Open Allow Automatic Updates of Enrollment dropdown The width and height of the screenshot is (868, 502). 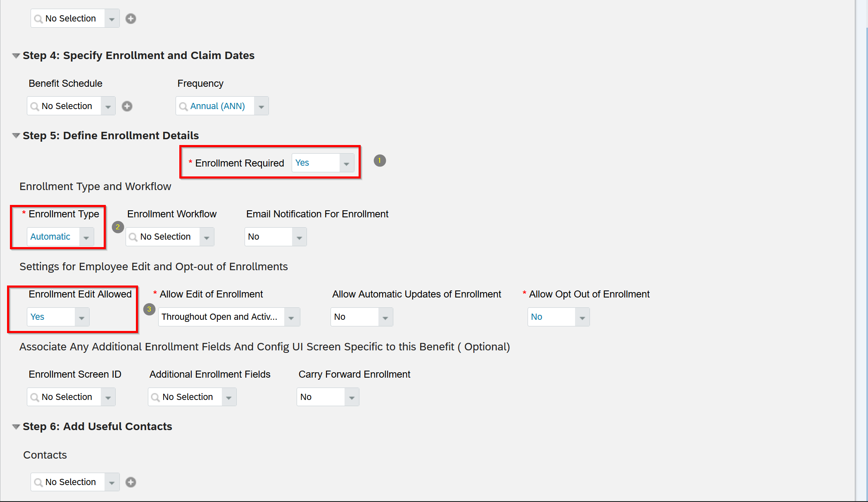click(385, 317)
